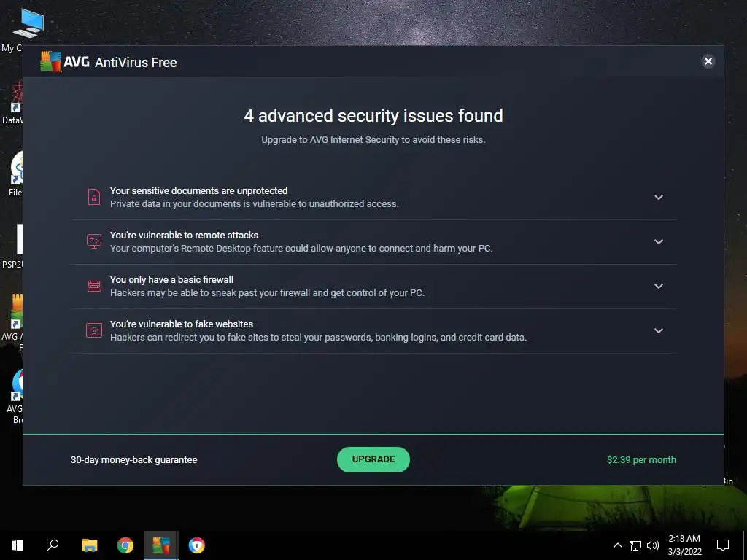Screen dimensions: 747x560
Task: Click the locked document icon for sensitive documents
Action: [x=94, y=197]
